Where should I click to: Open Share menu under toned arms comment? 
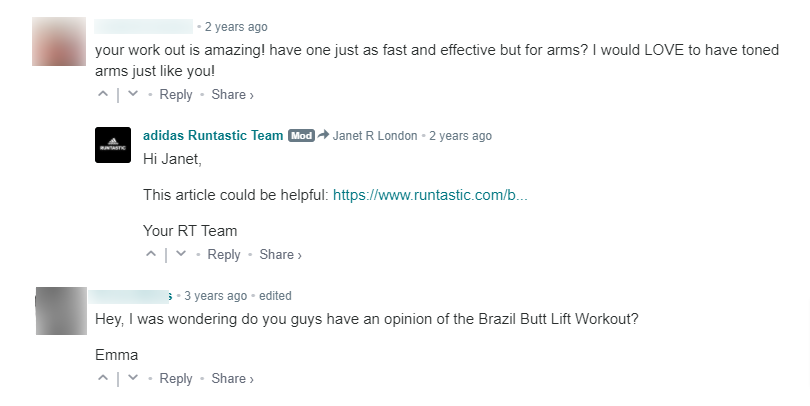click(233, 95)
